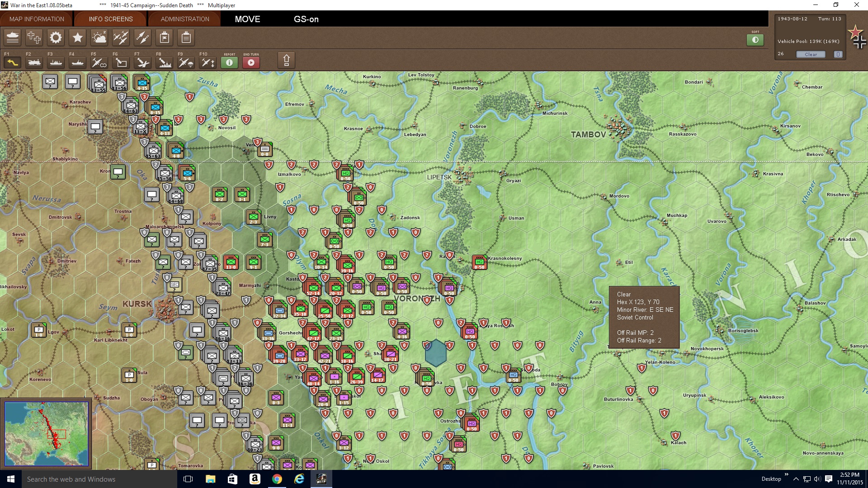The width and height of the screenshot is (868, 488).
Task: Click the taskbar clock showing 2:52 PM
Action: pos(849,479)
